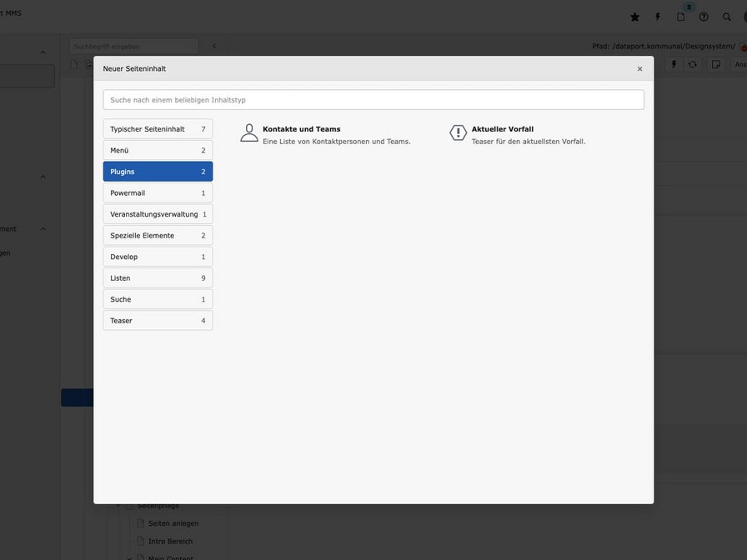Open the search magnifier in the top bar
This screenshot has width=747, height=560.
coord(726,17)
